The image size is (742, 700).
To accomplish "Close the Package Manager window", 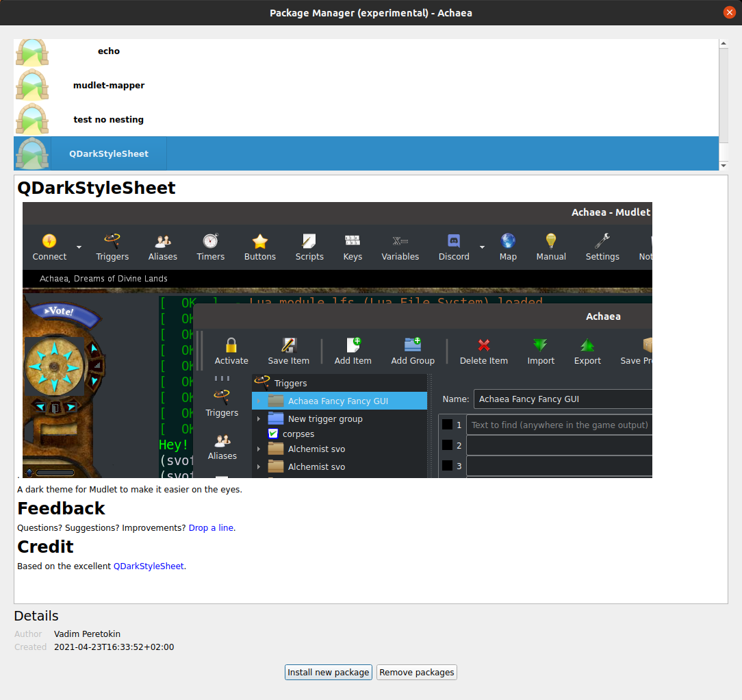I will tap(729, 12).
